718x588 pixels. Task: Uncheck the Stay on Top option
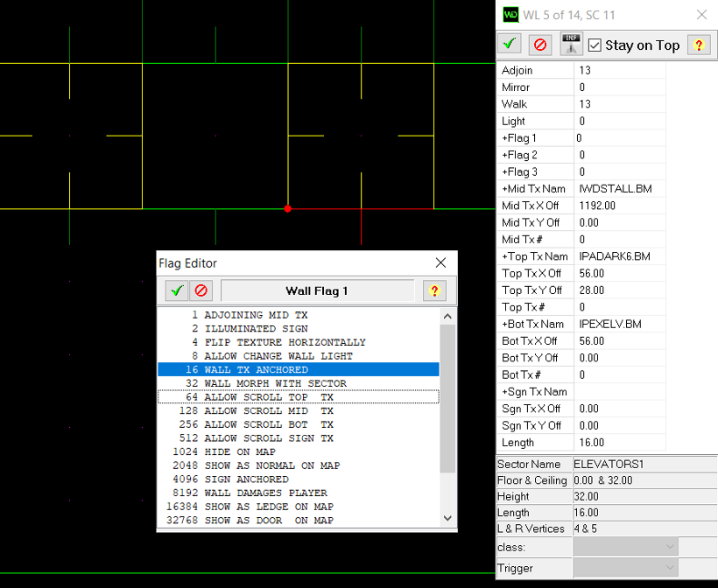[x=596, y=45]
